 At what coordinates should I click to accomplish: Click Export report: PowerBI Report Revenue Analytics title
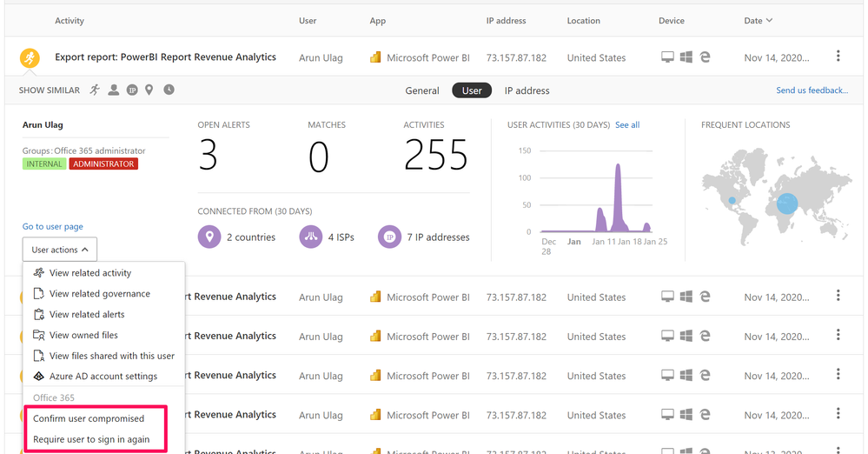[x=165, y=57]
